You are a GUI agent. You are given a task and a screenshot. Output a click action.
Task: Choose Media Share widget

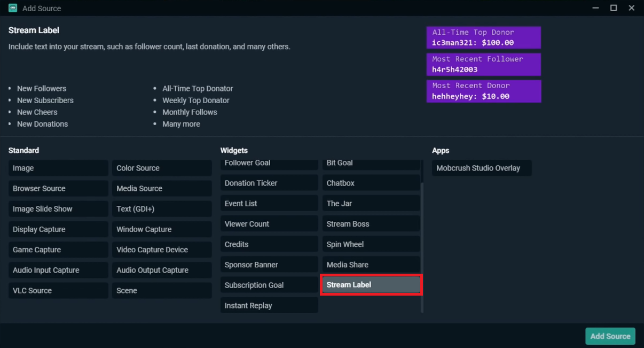coord(371,265)
